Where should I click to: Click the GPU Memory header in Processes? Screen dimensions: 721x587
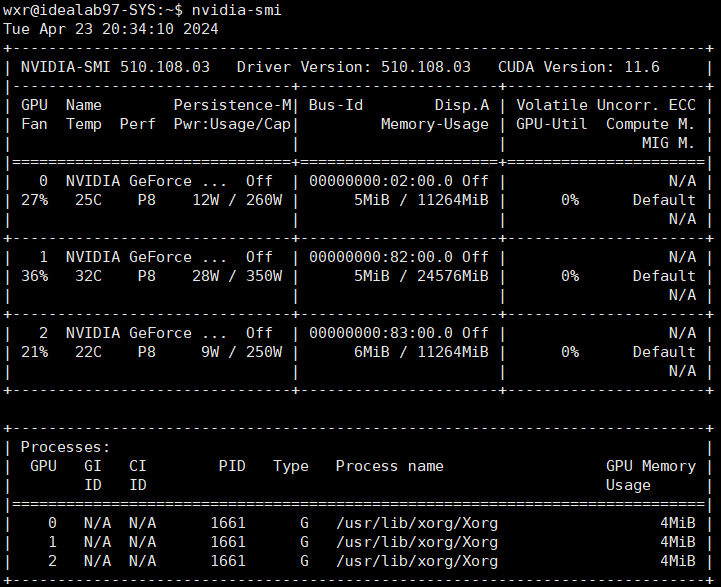click(x=651, y=466)
